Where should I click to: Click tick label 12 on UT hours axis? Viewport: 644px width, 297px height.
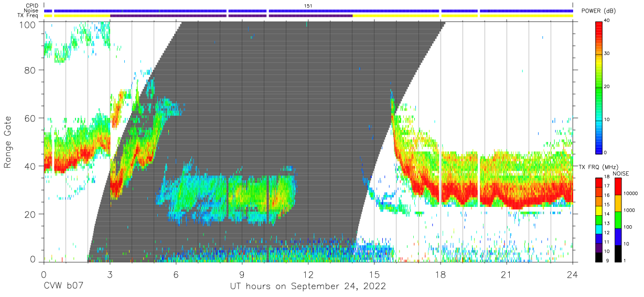[x=308, y=274]
